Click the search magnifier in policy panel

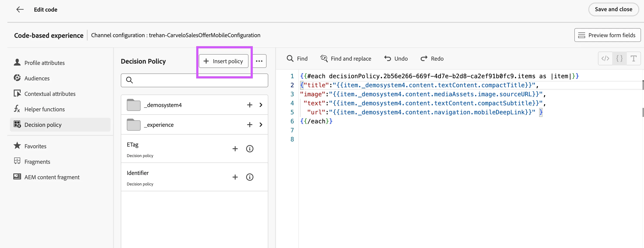(129, 80)
